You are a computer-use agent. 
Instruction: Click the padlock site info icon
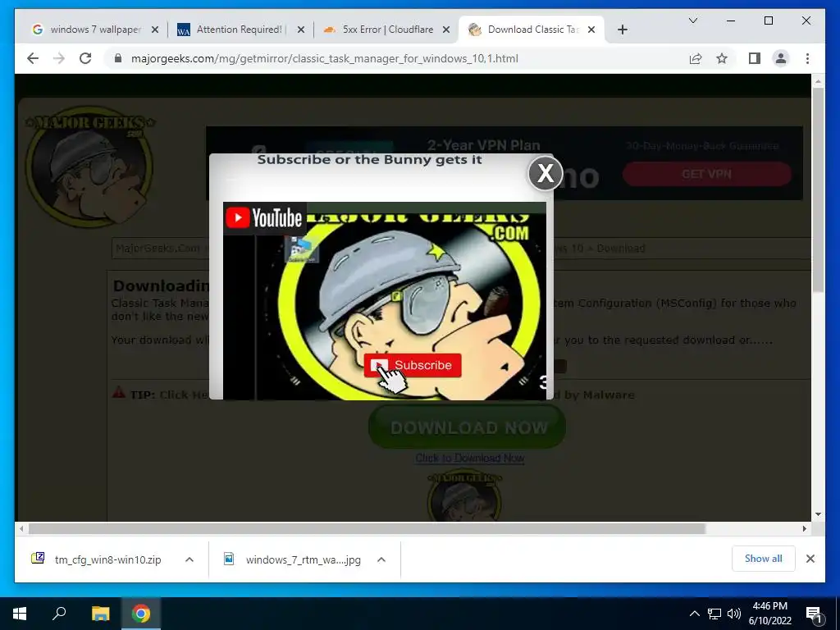tap(118, 58)
